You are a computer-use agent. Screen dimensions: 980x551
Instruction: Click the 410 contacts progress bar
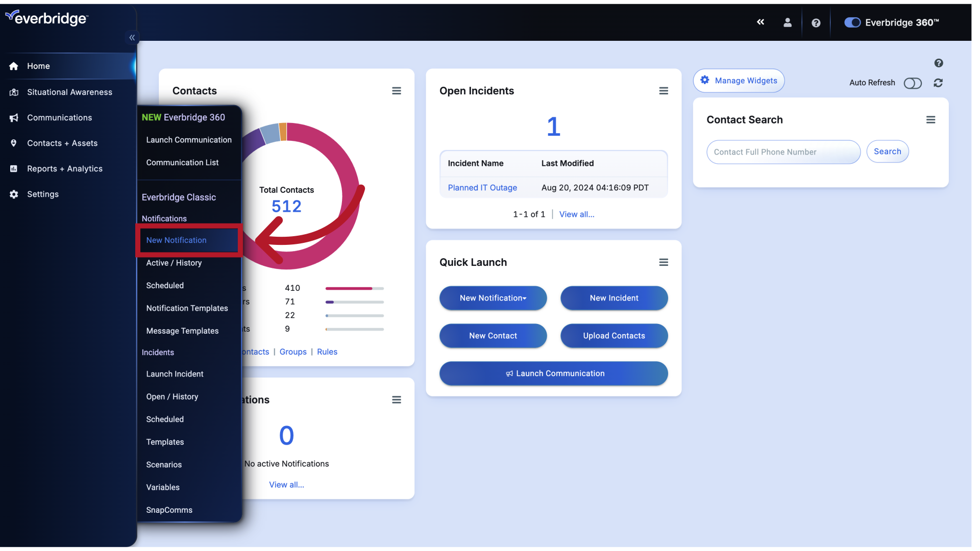[354, 288]
